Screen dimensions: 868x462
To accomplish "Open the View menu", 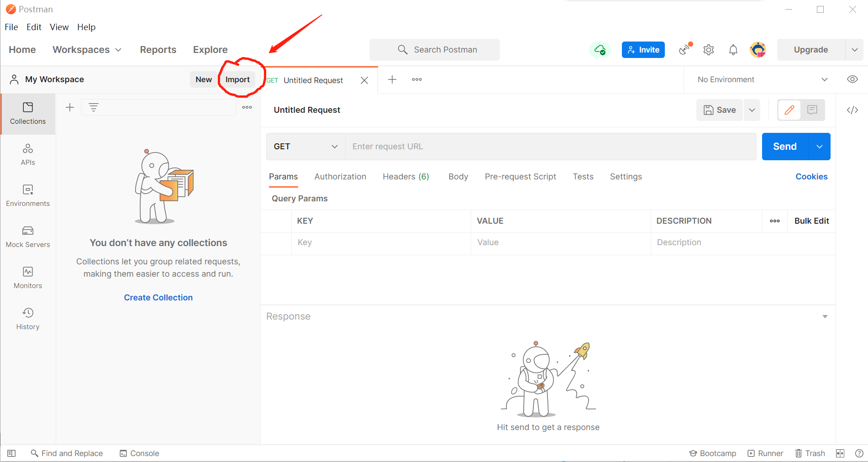I will (x=59, y=27).
